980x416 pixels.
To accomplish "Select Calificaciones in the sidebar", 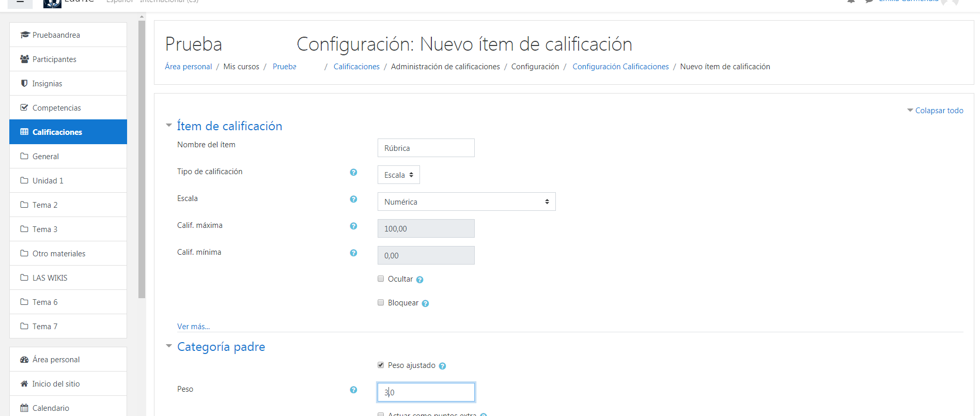I will point(68,132).
